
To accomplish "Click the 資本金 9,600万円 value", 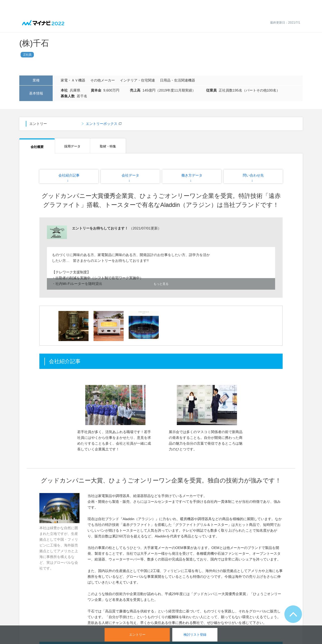I will coord(105,91).
